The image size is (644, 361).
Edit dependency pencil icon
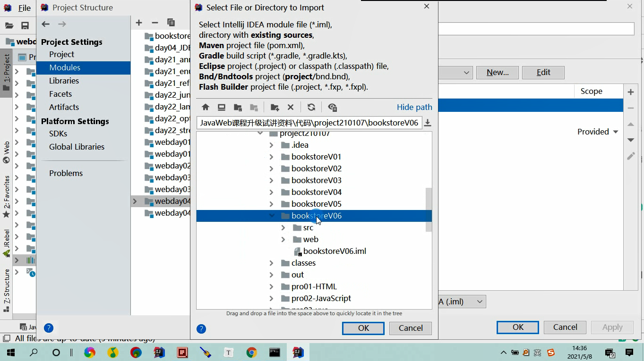point(631,156)
